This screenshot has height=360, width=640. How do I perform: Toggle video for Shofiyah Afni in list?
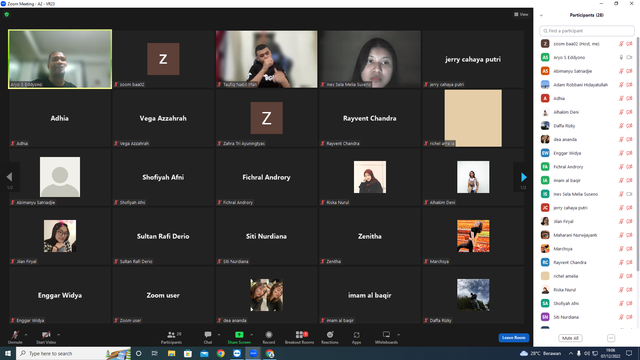point(629,304)
